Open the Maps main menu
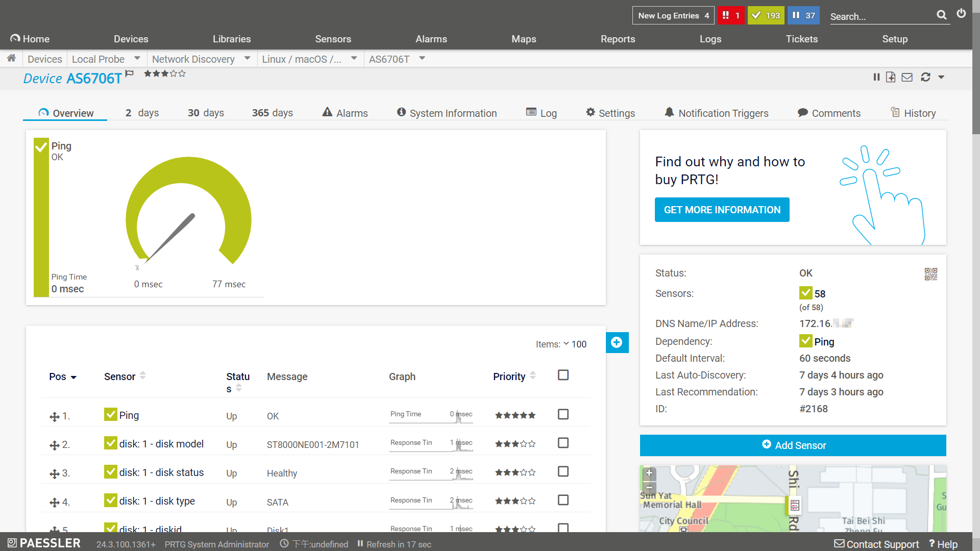 pyautogui.click(x=524, y=39)
